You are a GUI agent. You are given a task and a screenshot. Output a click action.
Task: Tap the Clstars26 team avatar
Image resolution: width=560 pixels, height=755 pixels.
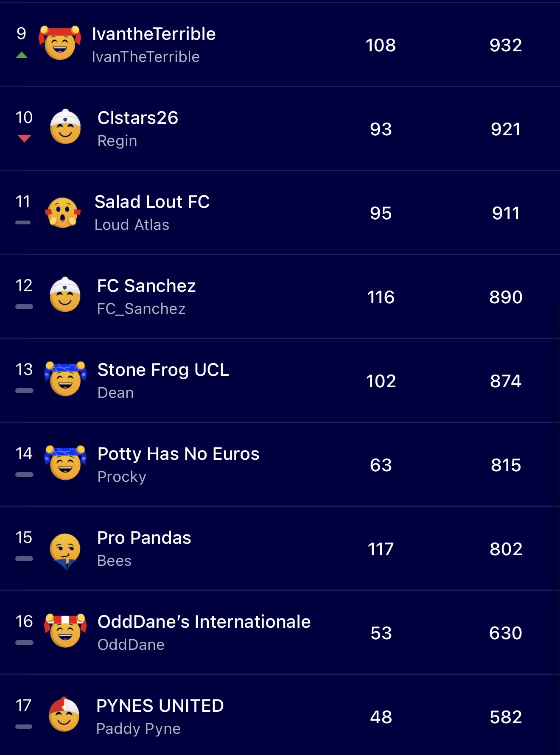pos(65,127)
